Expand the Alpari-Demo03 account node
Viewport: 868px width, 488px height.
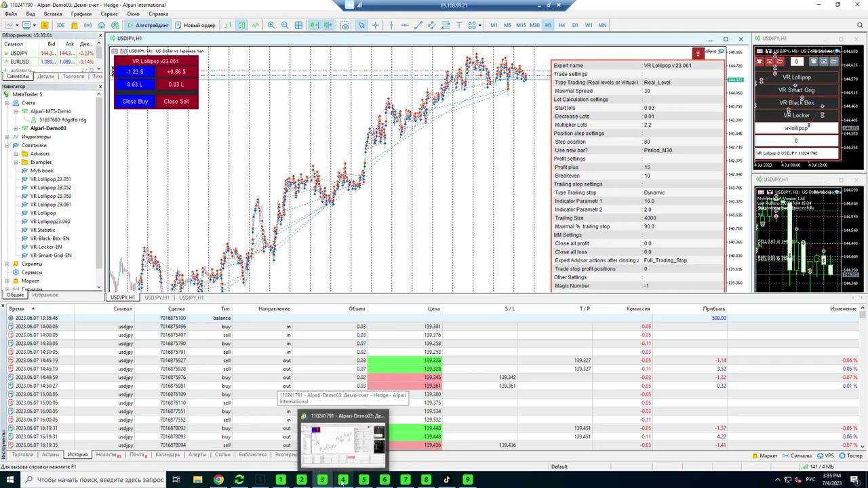(x=16, y=128)
